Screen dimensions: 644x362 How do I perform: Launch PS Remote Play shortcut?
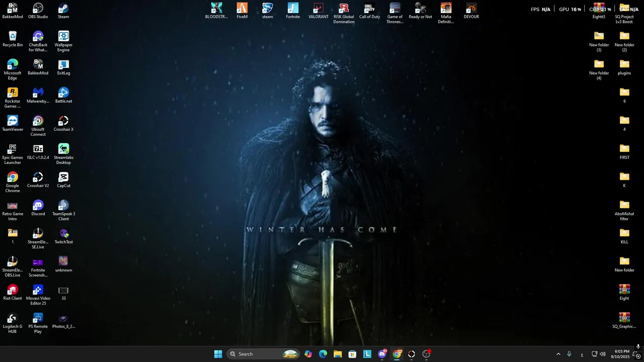[x=38, y=323]
